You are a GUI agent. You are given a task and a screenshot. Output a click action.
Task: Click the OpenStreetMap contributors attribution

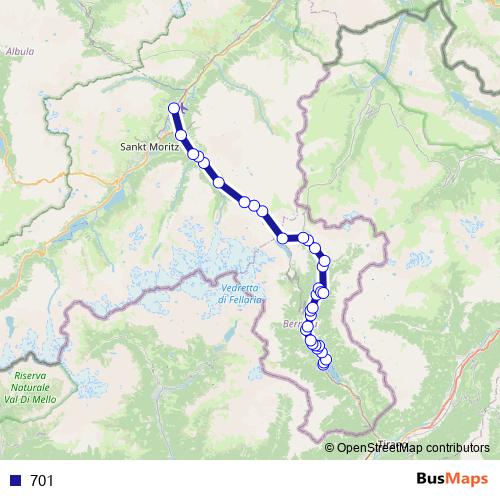[x=407, y=447]
